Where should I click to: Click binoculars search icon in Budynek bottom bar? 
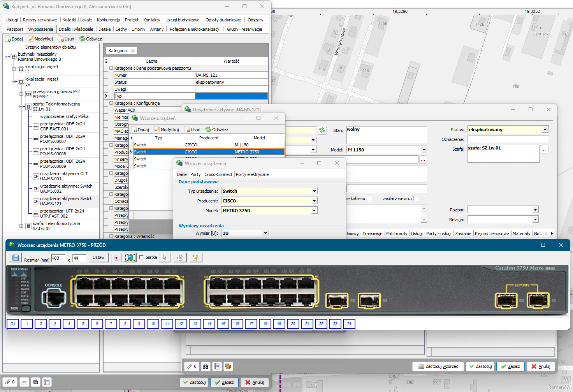pos(35,382)
